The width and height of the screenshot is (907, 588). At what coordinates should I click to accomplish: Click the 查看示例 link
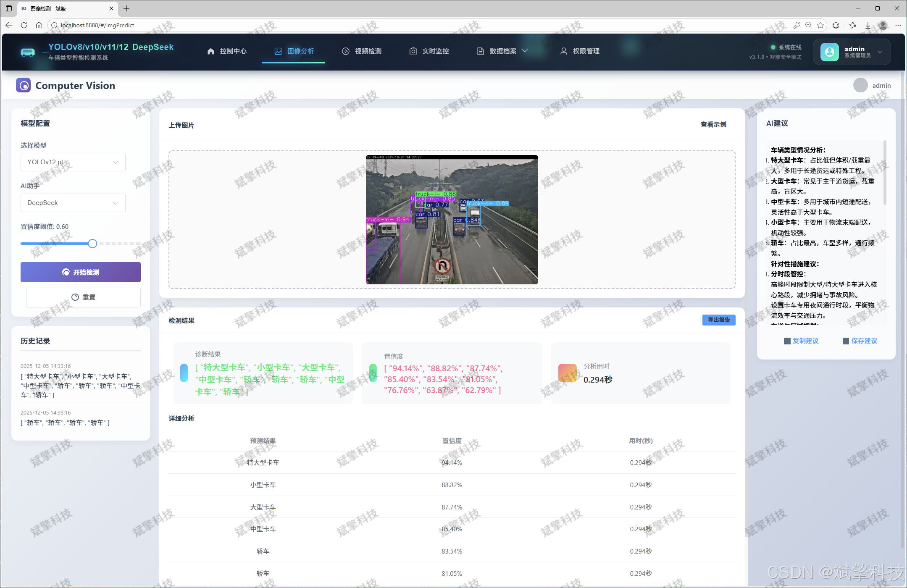pos(713,125)
